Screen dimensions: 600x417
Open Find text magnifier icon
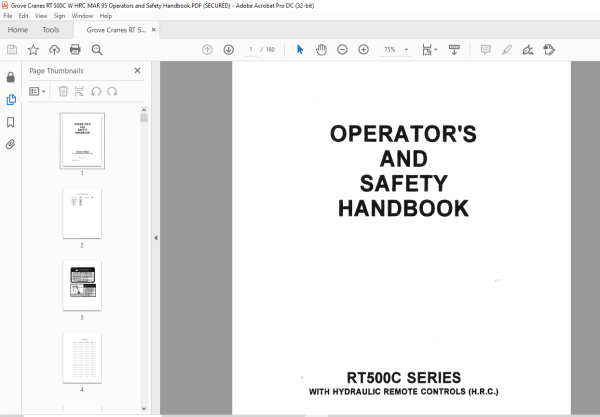[97, 50]
